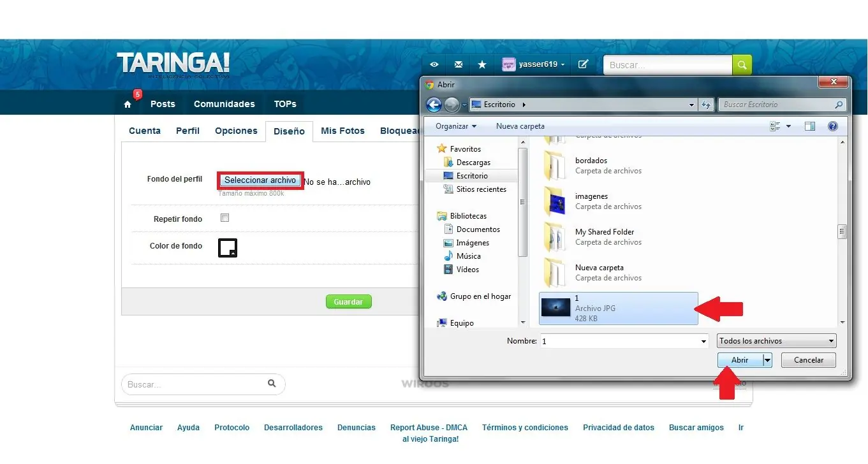
Task: Open the yasser619 user dropdown
Action: 563,65
